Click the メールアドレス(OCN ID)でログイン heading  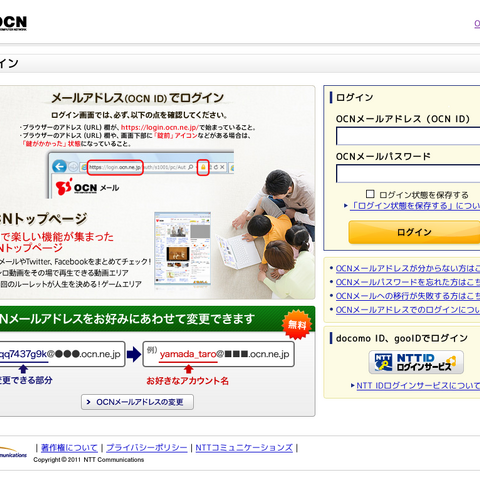click(137, 98)
